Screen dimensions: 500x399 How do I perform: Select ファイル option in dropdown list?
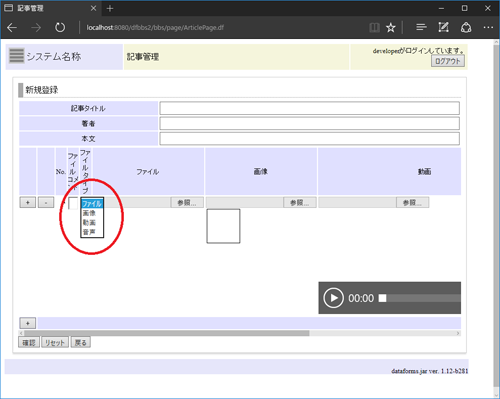click(92, 204)
